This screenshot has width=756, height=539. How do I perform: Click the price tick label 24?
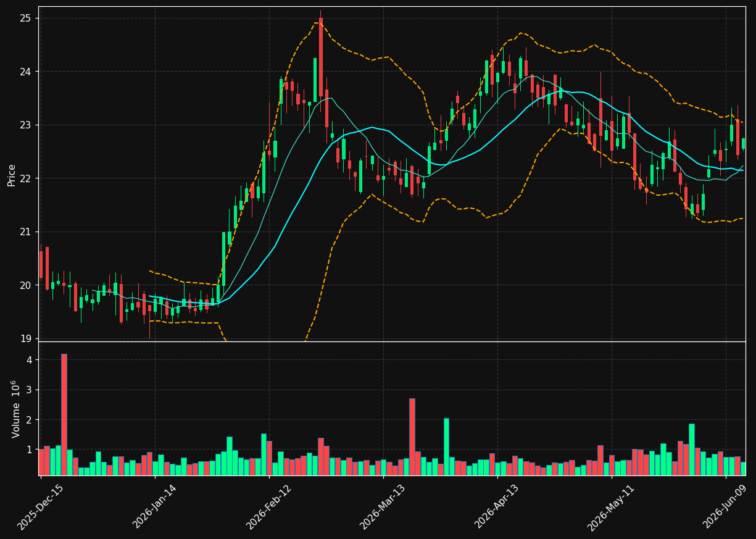tap(25, 72)
